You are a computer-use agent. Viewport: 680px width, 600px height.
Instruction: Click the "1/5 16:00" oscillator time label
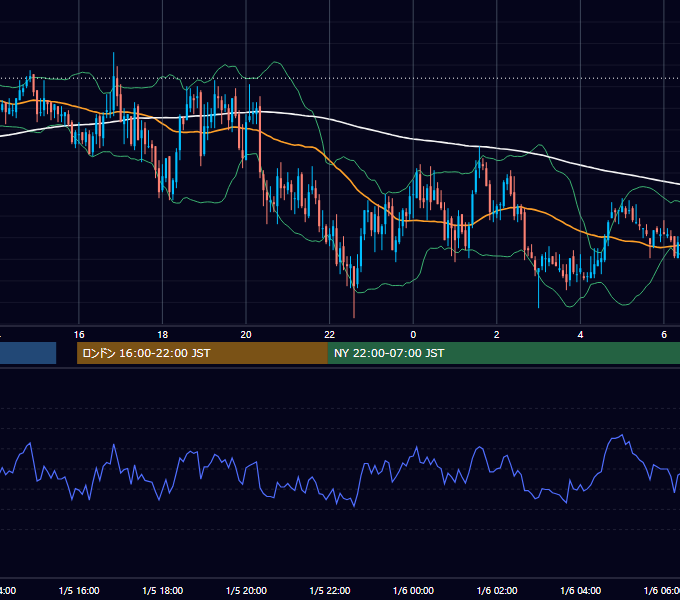click(79, 590)
